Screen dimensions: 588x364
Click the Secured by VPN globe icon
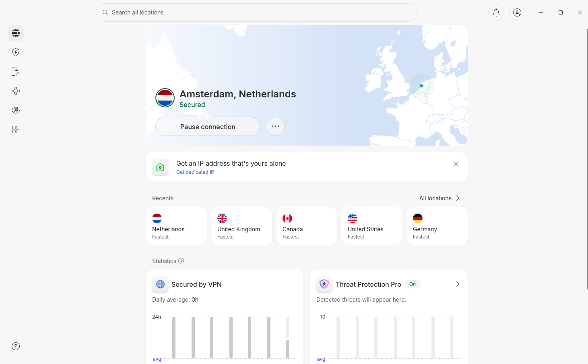coord(160,284)
